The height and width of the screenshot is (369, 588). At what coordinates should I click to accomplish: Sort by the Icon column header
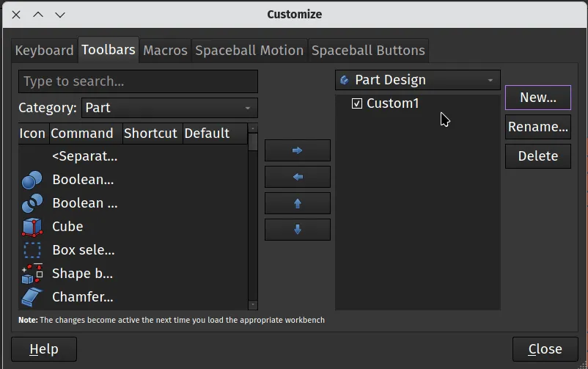pos(32,134)
